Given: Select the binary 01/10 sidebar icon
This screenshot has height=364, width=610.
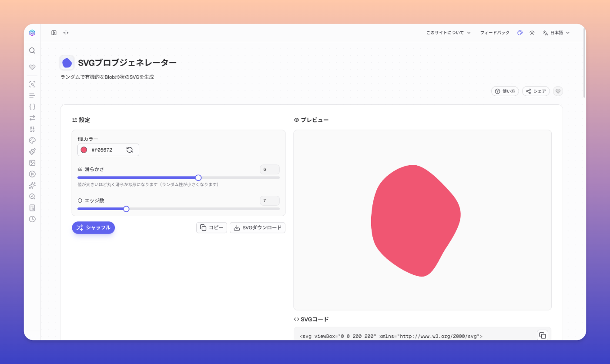Looking at the screenshot, I should point(32,129).
